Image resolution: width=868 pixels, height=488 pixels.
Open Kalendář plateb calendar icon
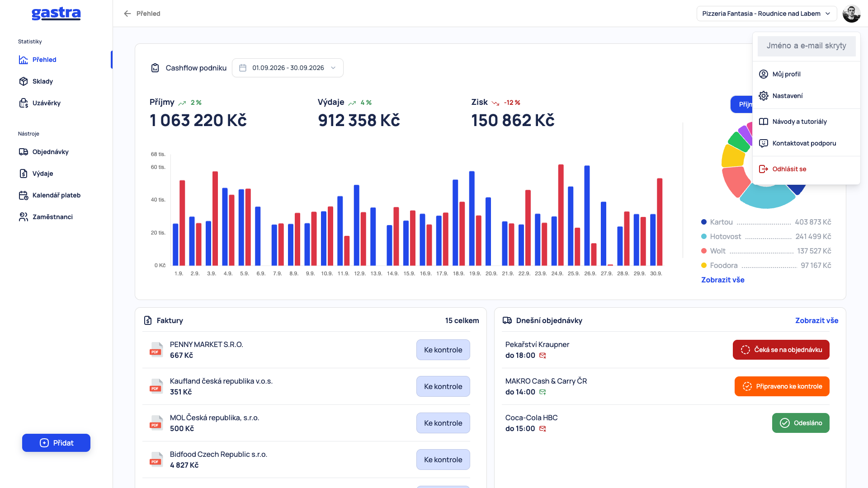click(24, 195)
